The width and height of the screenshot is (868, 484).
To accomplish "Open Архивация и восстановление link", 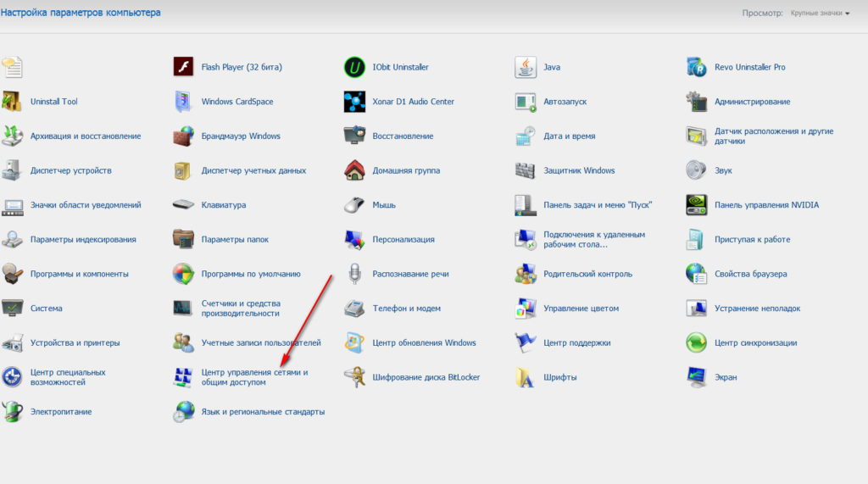I will [86, 136].
